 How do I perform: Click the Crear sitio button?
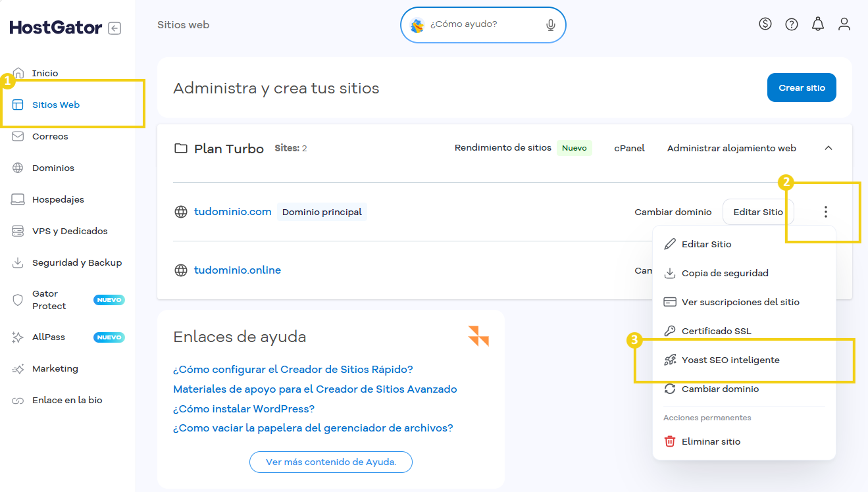(802, 87)
